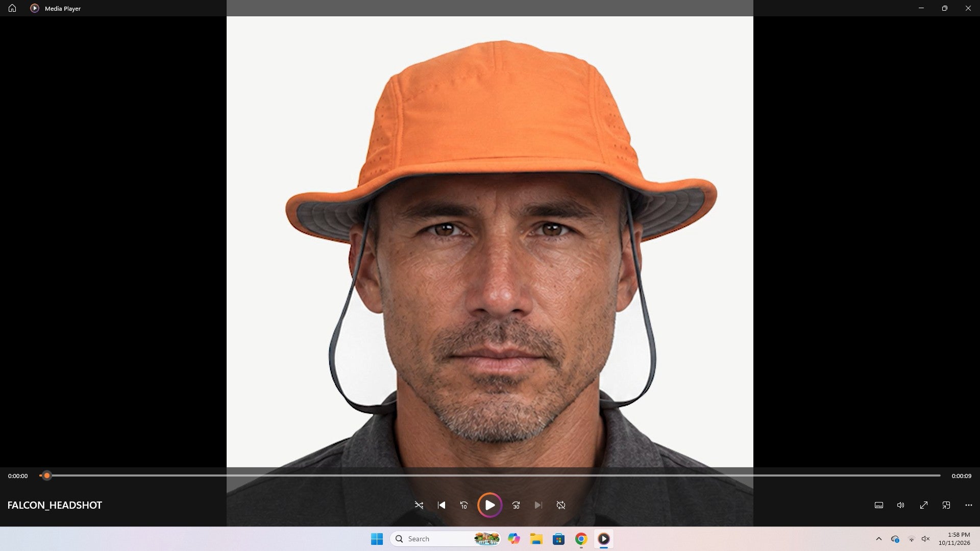Screen dimensions: 980x551
Task: Restore down the Media Player window
Action: coord(945,8)
